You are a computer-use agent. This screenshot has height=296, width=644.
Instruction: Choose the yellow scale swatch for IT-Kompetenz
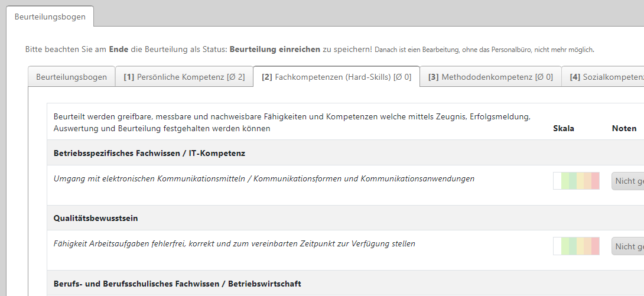pos(580,181)
